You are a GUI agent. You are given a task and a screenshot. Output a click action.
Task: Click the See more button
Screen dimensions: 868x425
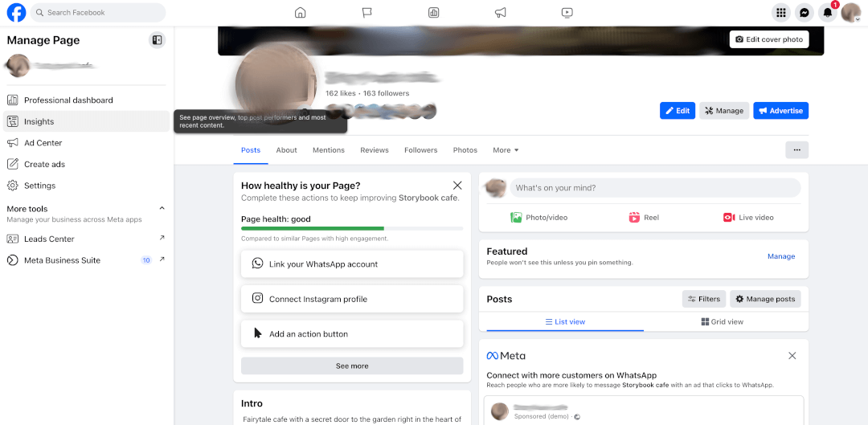pos(352,366)
